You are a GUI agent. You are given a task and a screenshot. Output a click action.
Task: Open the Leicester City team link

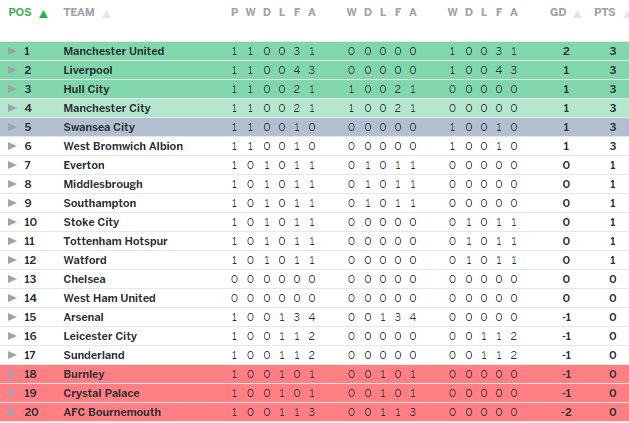(x=100, y=336)
